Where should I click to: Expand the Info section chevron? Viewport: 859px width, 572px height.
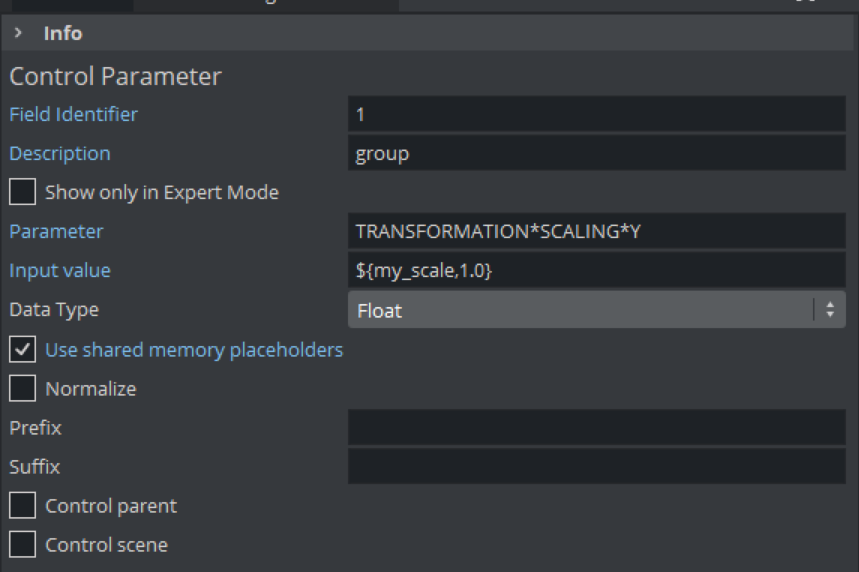click(x=19, y=33)
